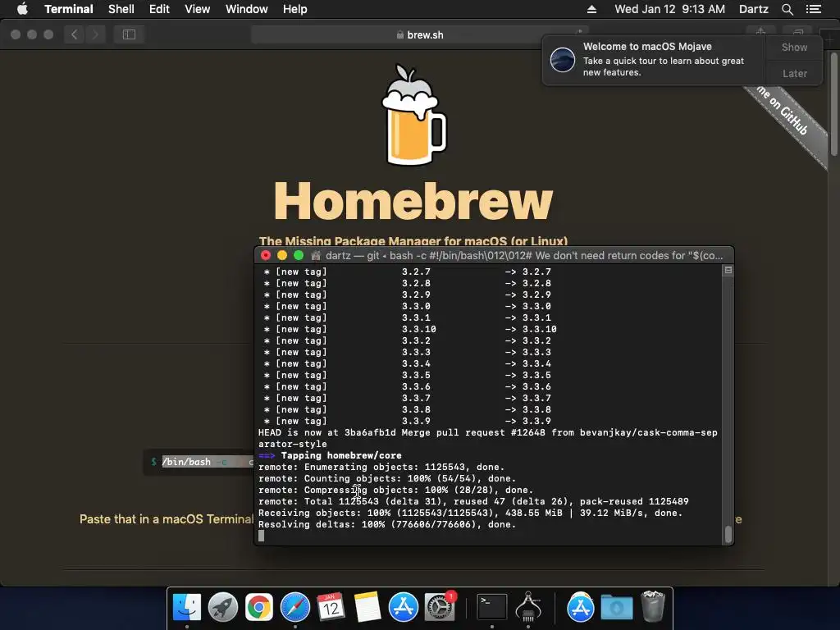The height and width of the screenshot is (630, 840).
Task: Open the Window menu
Action: (246, 9)
